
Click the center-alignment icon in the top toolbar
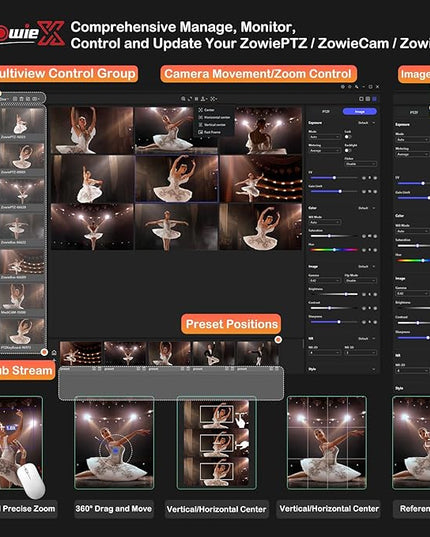tap(213, 99)
